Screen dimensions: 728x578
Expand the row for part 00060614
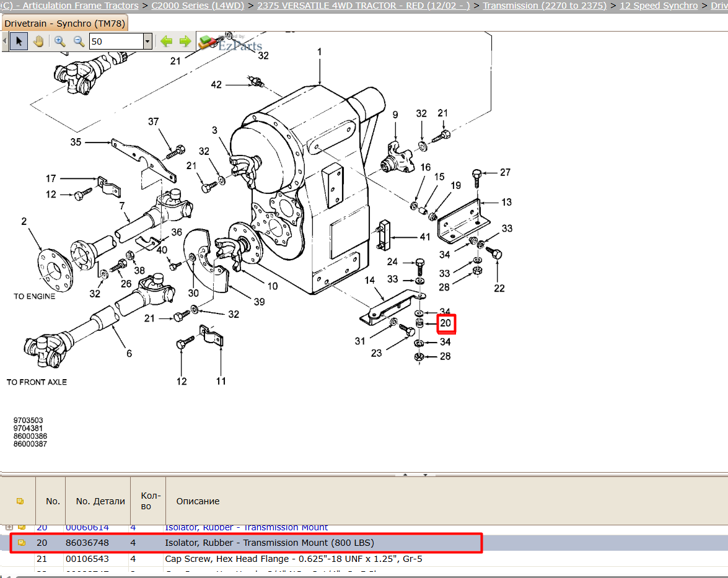9,527
